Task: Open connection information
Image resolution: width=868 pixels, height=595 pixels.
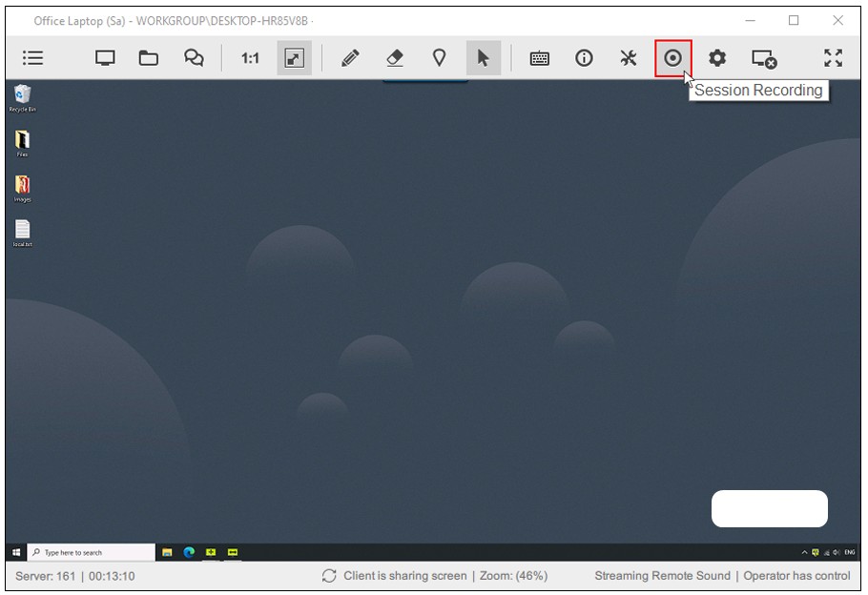Action: 585,58
